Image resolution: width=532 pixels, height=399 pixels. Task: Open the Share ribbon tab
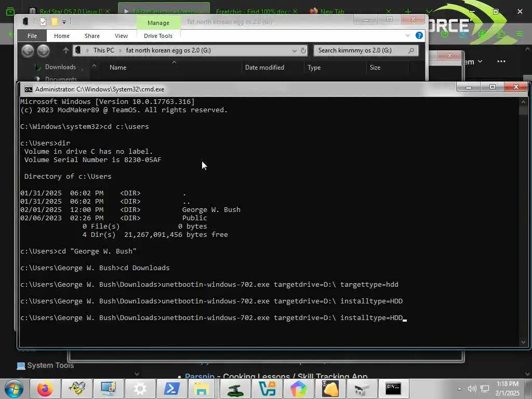[x=92, y=36]
